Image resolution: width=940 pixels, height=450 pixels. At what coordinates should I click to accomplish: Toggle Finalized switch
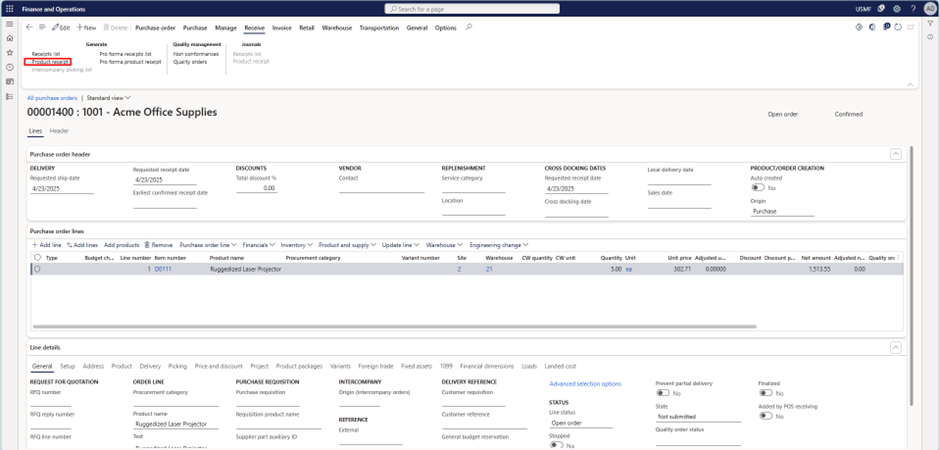(x=766, y=394)
